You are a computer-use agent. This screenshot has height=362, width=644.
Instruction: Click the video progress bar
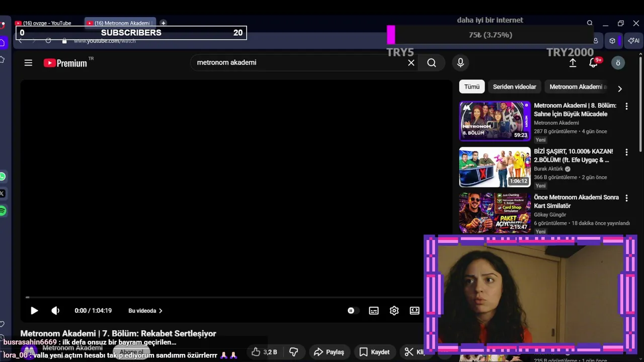coord(224,298)
